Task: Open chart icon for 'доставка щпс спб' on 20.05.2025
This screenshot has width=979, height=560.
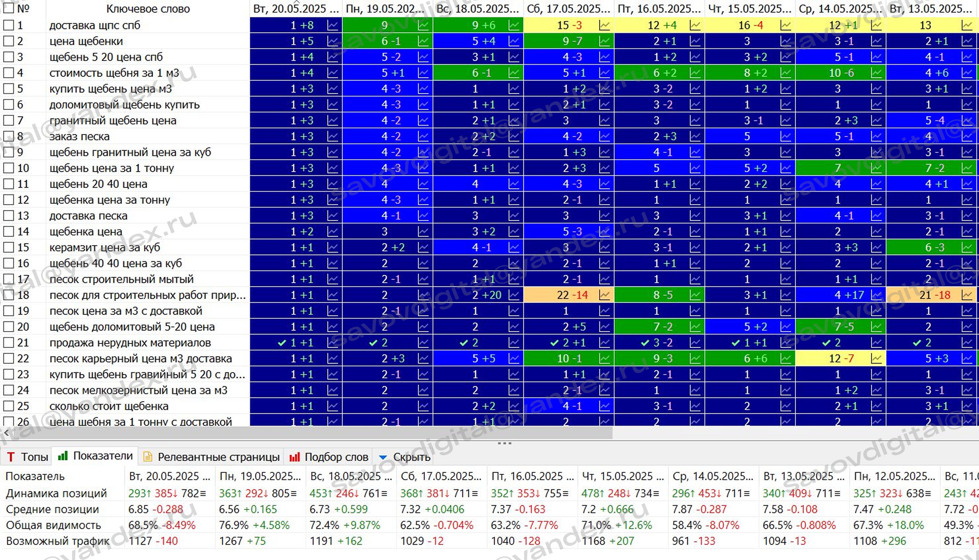Action: pos(332,25)
